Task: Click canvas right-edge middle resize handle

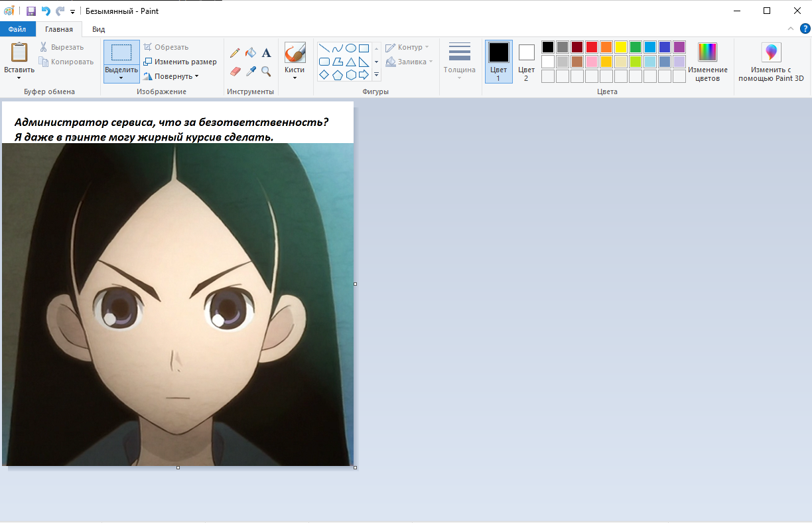Action: point(356,284)
